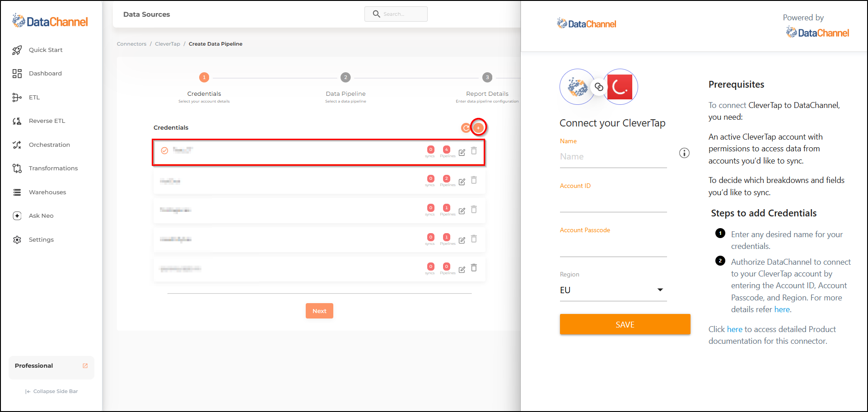Click the Professional plan card
Image resolution: width=868 pixels, height=412 pixels.
coord(51,367)
